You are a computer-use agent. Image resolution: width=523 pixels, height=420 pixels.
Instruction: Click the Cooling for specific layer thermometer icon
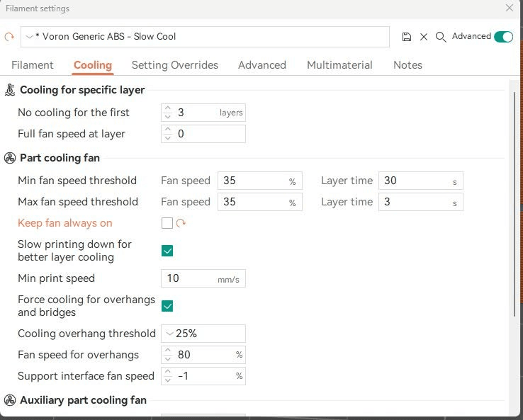point(10,90)
